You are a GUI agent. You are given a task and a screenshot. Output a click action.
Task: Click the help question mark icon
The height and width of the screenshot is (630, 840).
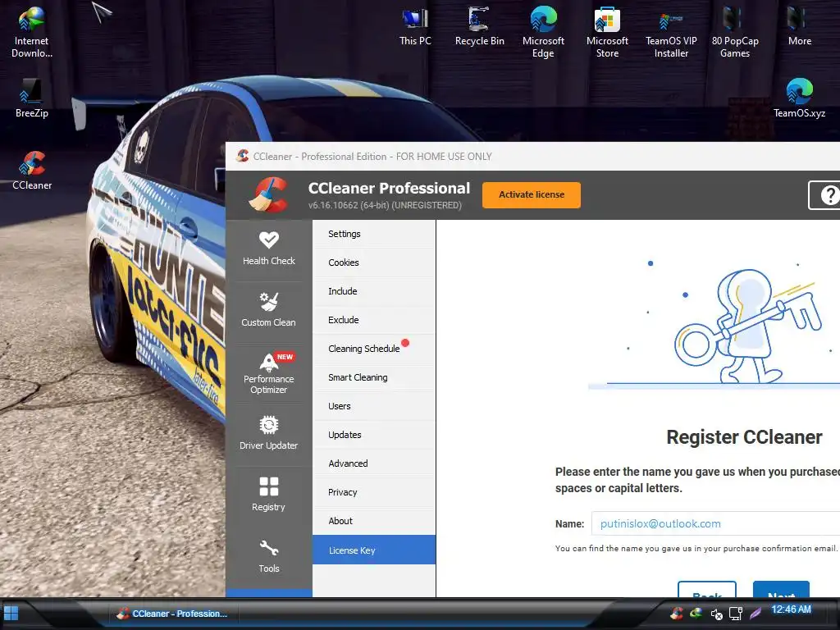(829, 195)
